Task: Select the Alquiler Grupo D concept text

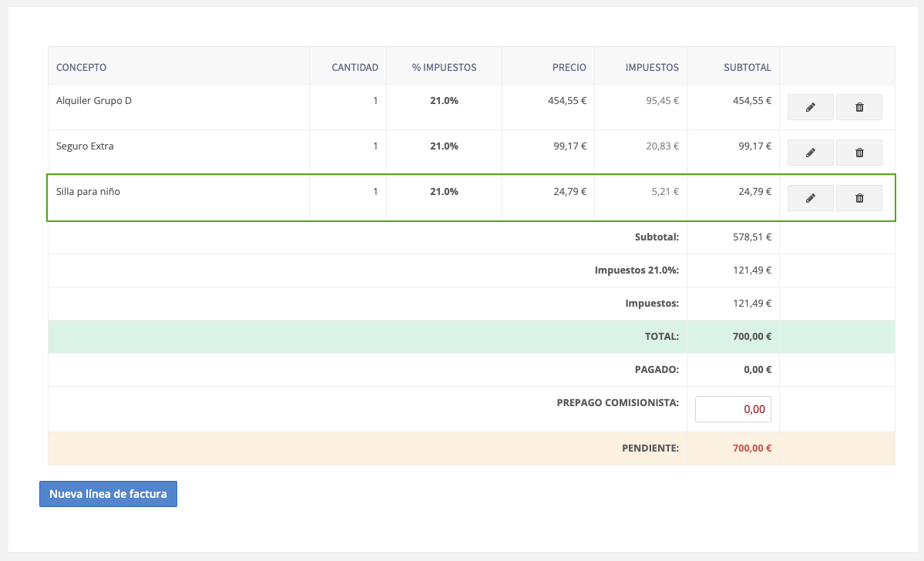Action: click(94, 101)
